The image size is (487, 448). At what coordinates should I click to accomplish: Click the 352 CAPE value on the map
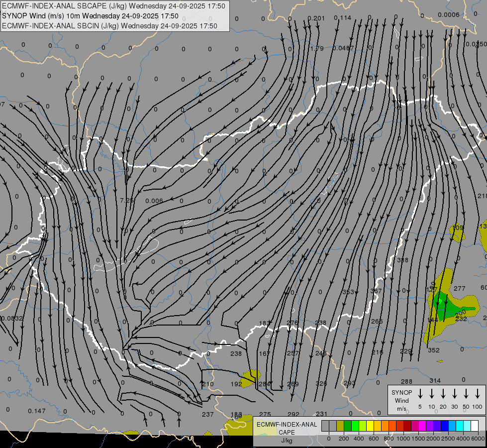(434, 350)
